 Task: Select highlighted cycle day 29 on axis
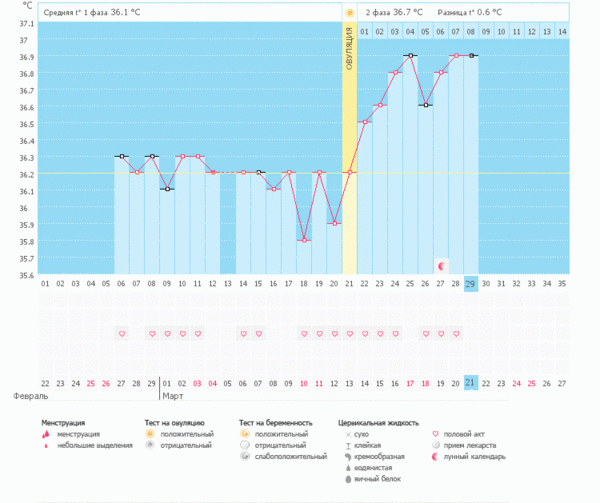point(471,284)
